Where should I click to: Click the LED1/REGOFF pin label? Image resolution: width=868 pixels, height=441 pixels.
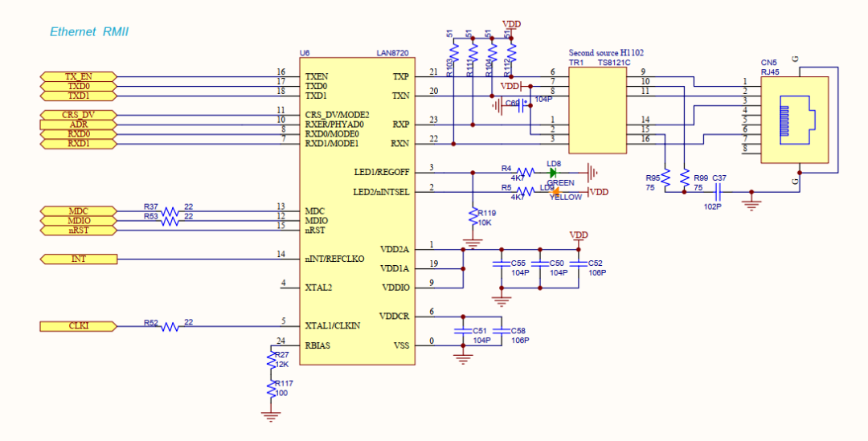point(382,173)
